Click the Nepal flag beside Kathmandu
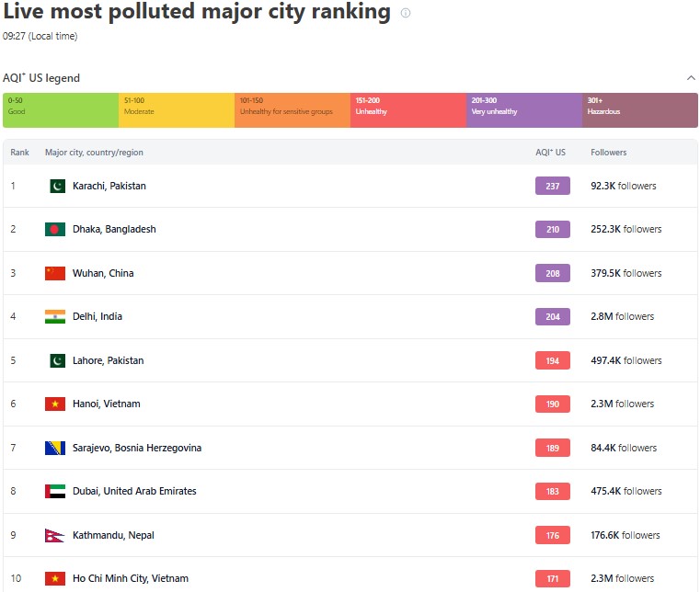700x592 pixels. tap(54, 535)
